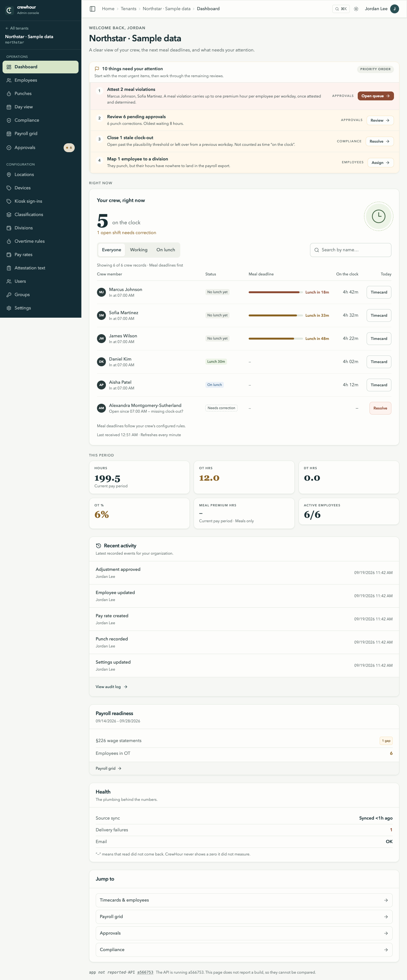Open the View audit log link

click(112, 687)
